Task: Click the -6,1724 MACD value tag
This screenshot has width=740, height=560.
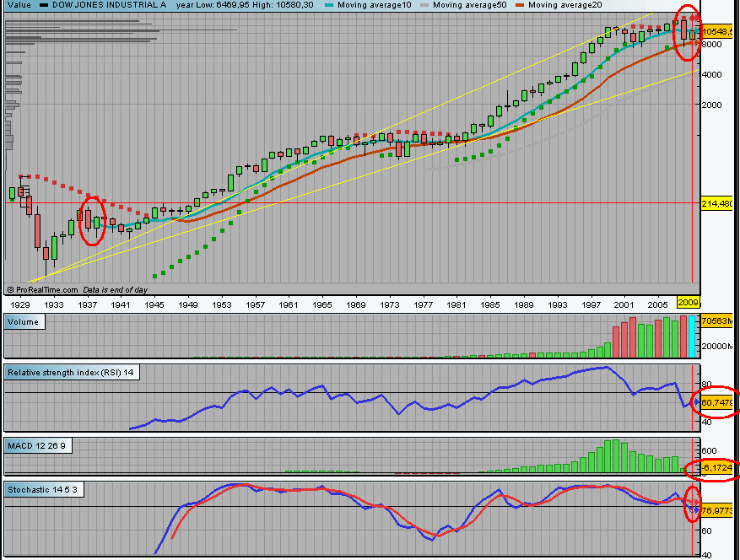Action: pyautogui.click(x=717, y=467)
